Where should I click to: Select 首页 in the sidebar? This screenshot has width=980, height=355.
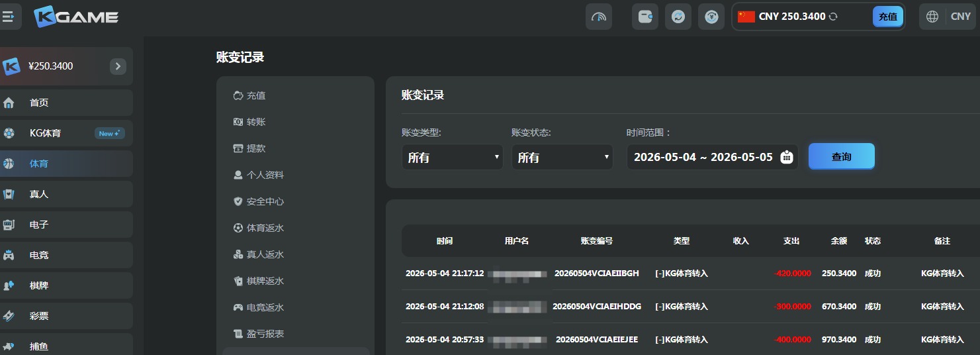tap(66, 103)
